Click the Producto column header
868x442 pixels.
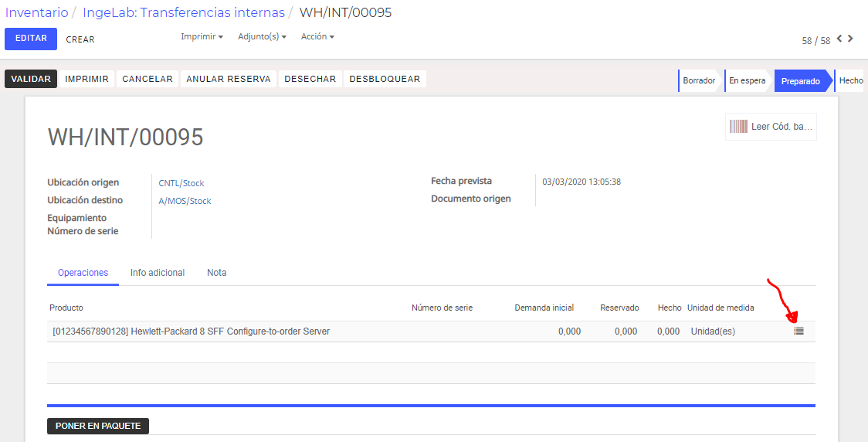[x=66, y=308]
